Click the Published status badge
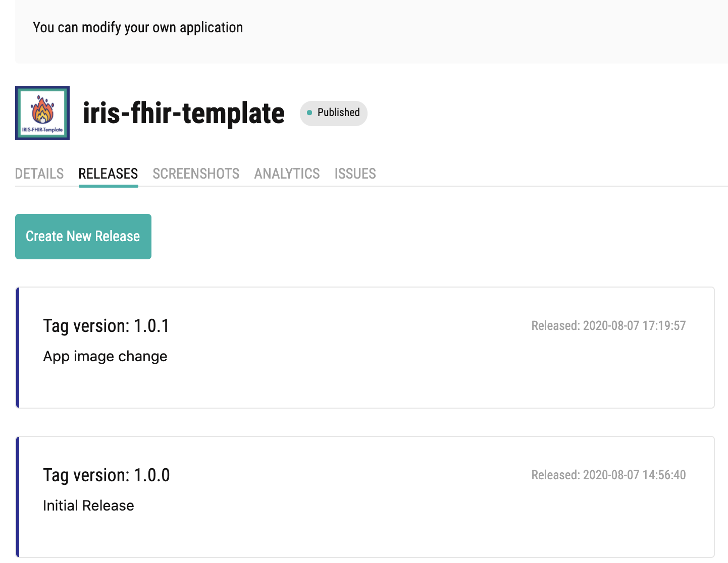Image resolution: width=728 pixels, height=563 pixels. point(334,113)
